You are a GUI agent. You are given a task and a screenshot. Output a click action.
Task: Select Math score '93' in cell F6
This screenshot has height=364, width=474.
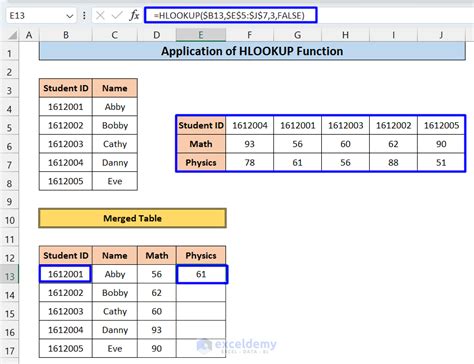point(249,144)
